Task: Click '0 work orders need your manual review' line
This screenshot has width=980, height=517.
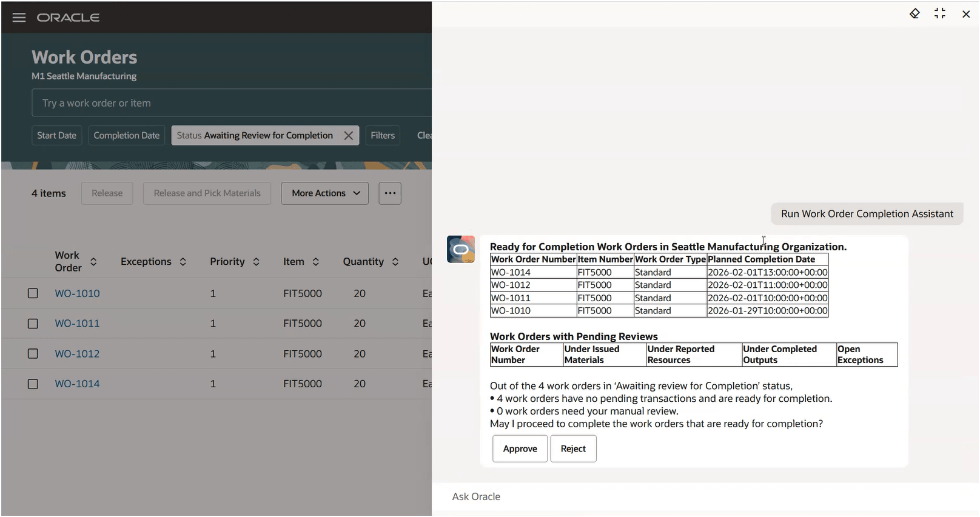Action: (x=584, y=412)
